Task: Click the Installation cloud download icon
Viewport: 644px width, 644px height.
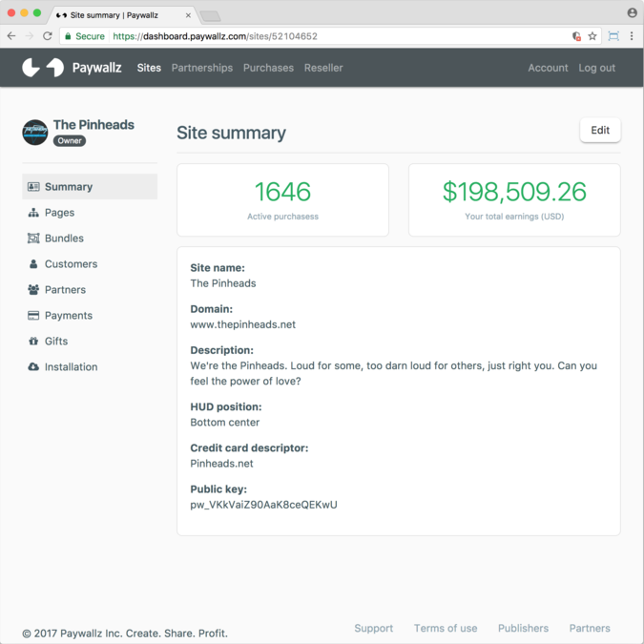Action: click(x=33, y=366)
